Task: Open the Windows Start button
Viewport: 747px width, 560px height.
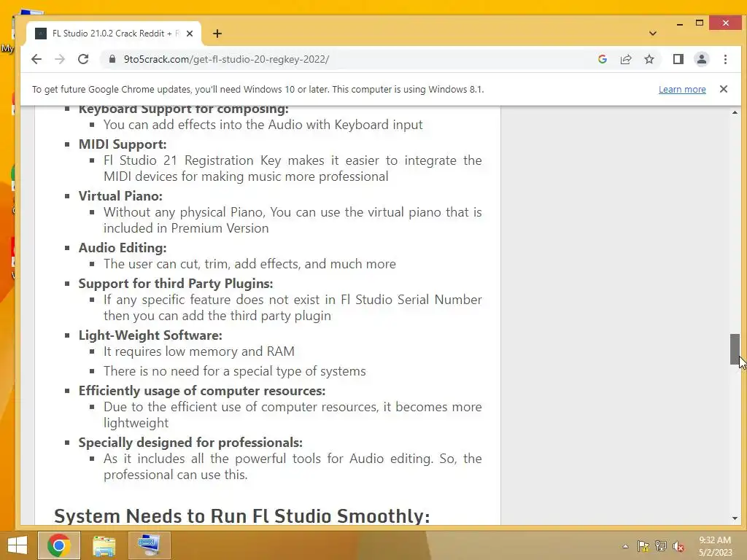Action: [18, 545]
